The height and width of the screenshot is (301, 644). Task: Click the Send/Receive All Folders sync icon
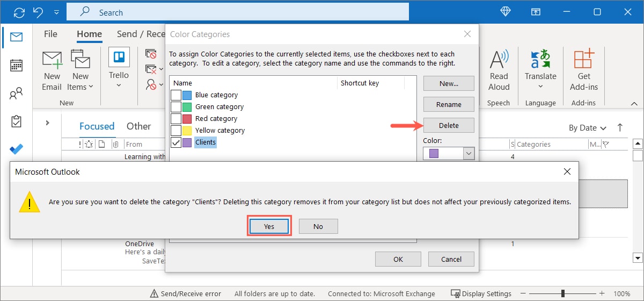pyautogui.click(x=19, y=12)
